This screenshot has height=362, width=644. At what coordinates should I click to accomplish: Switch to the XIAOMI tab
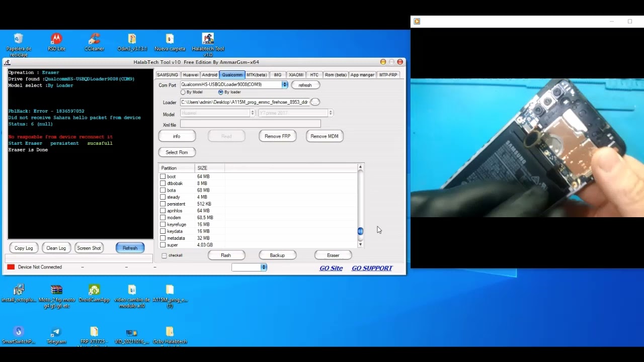296,75
